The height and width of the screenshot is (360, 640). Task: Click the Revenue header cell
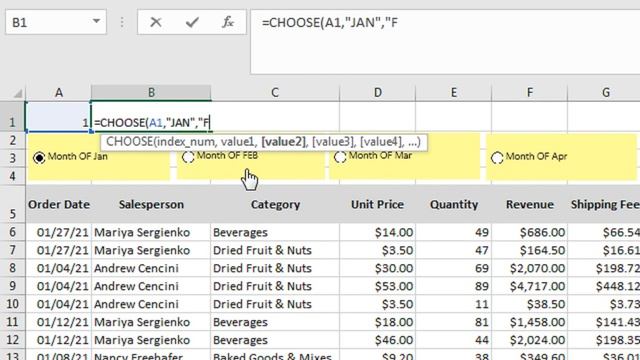coord(529,204)
